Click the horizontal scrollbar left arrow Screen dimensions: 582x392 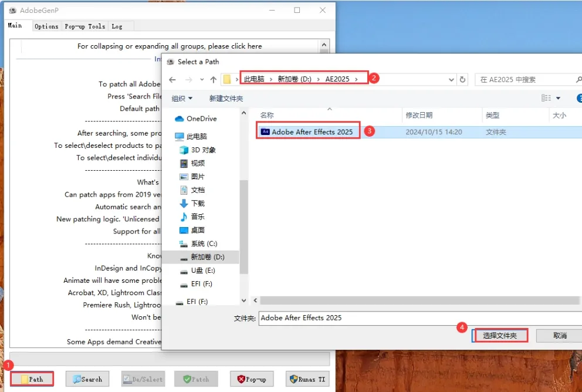click(255, 300)
